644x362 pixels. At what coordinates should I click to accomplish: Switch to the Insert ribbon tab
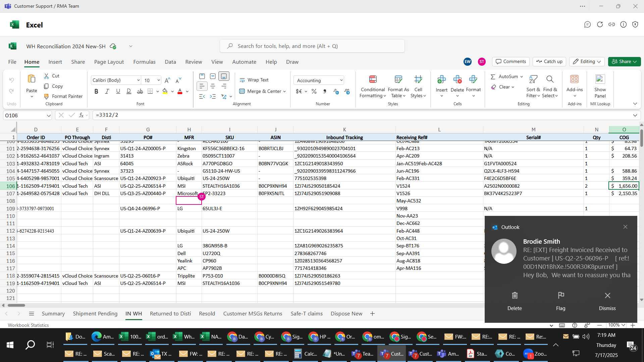(55, 62)
